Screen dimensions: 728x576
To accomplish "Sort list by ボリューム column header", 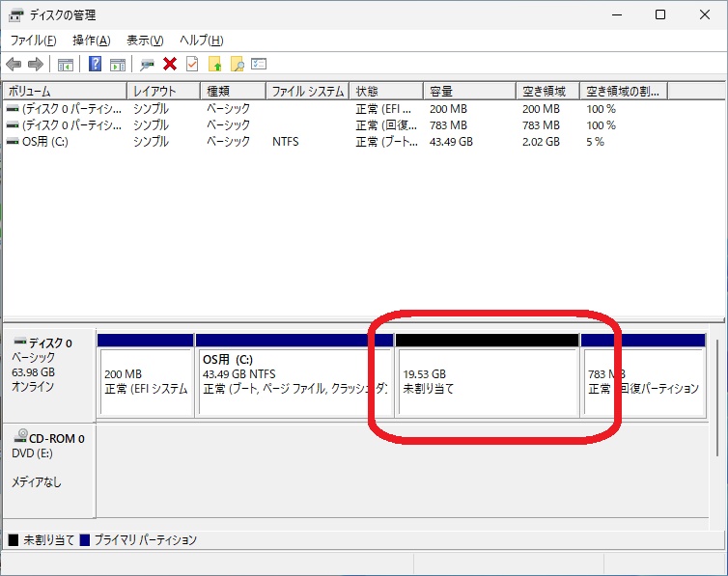I will click(64, 91).
